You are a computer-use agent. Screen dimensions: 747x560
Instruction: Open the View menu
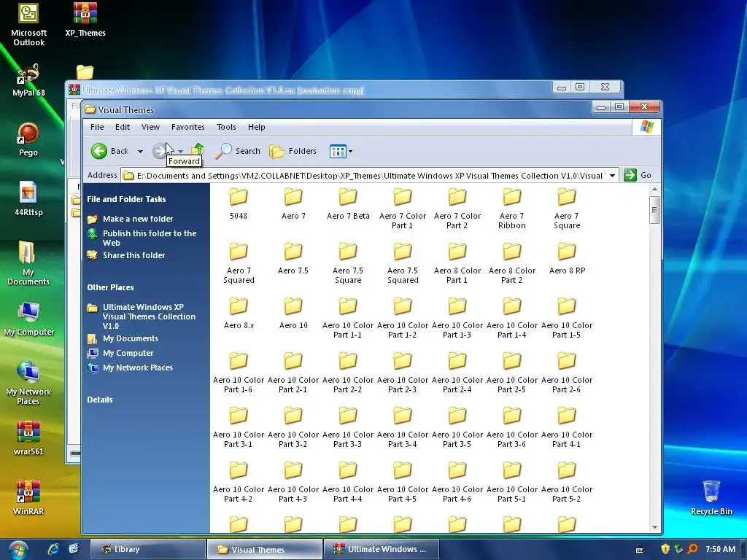pyautogui.click(x=150, y=127)
